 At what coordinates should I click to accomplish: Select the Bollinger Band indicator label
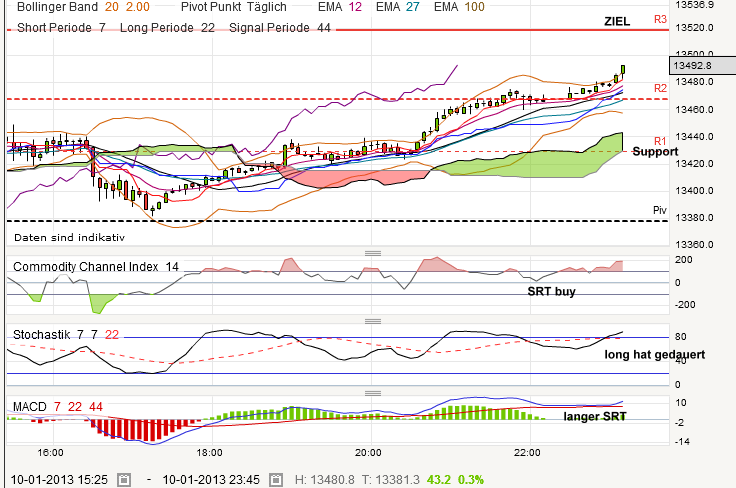(57, 7)
